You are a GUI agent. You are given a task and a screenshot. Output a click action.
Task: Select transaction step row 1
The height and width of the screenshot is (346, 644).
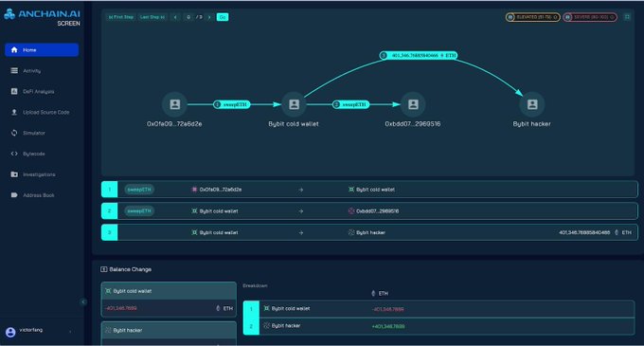(x=369, y=190)
